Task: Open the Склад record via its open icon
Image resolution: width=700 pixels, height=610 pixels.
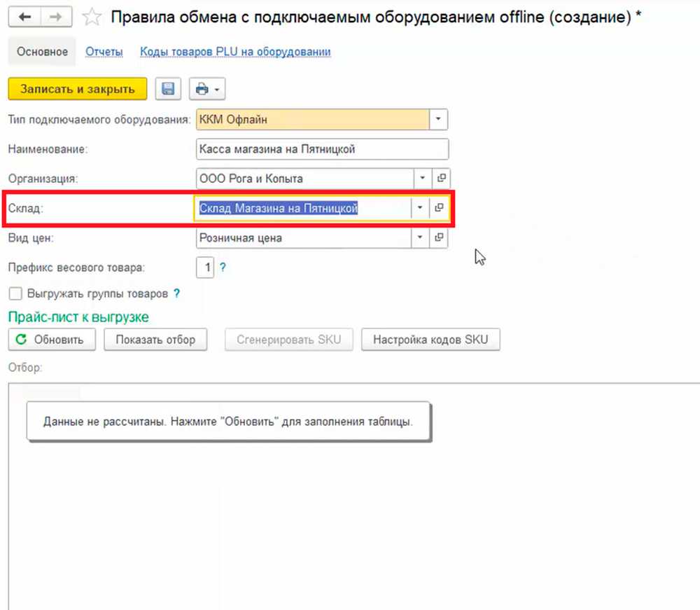Action: [x=440, y=208]
